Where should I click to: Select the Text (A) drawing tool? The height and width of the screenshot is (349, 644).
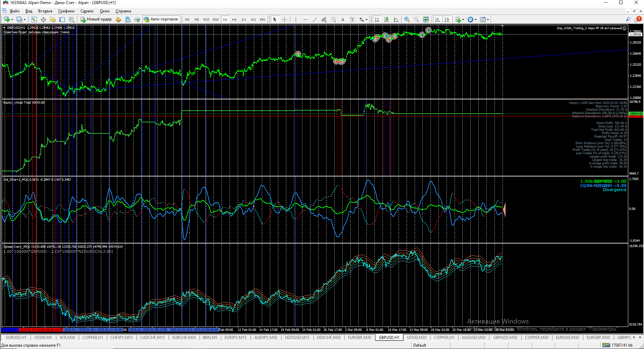point(343,19)
